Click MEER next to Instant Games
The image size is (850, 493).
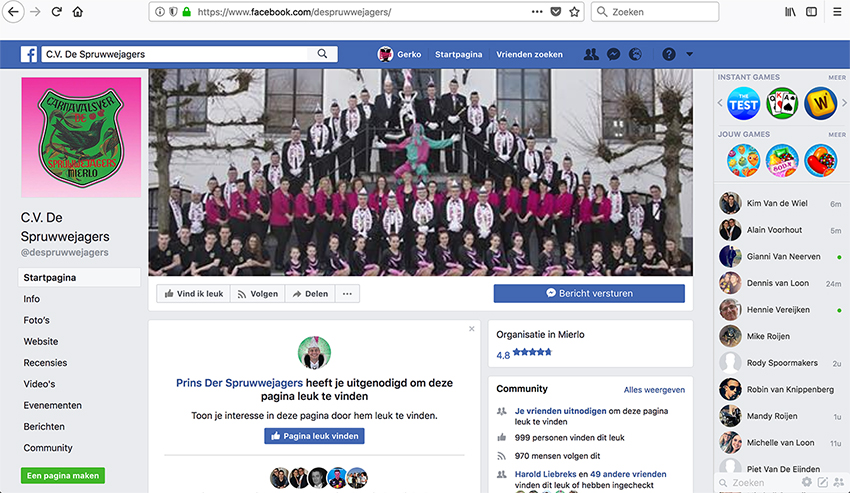coord(836,78)
